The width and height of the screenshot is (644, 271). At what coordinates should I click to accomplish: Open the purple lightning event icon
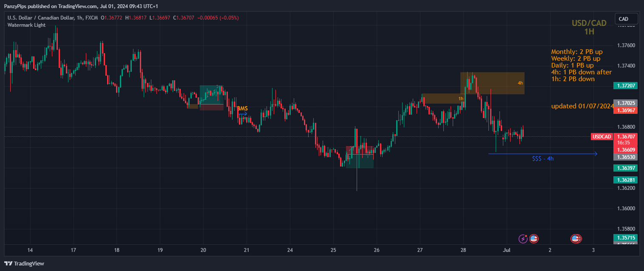(523, 239)
